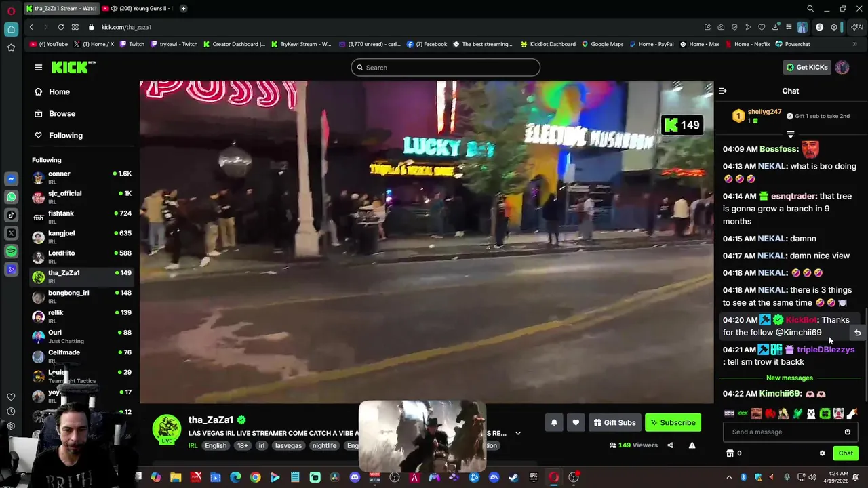
Task: Send message with the green Chat button
Action: tap(846, 453)
